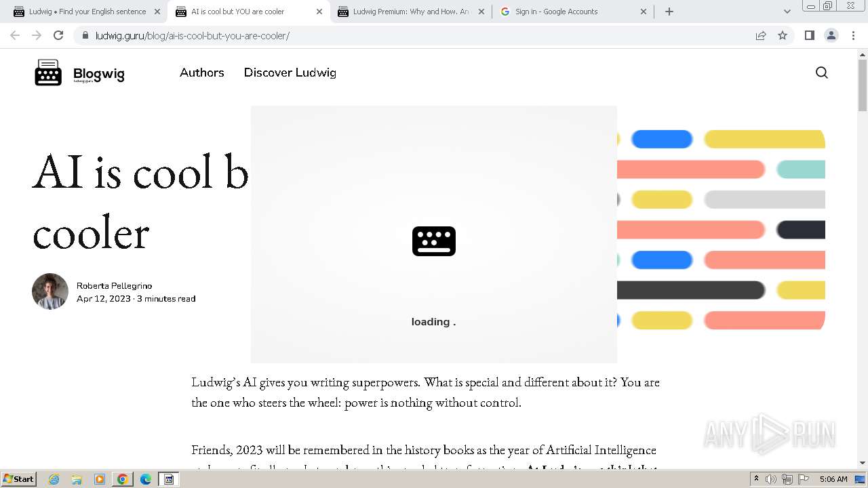Image resolution: width=868 pixels, height=488 pixels.
Task: Click the volume speaker tray icon
Action: (x=771, y=479)
